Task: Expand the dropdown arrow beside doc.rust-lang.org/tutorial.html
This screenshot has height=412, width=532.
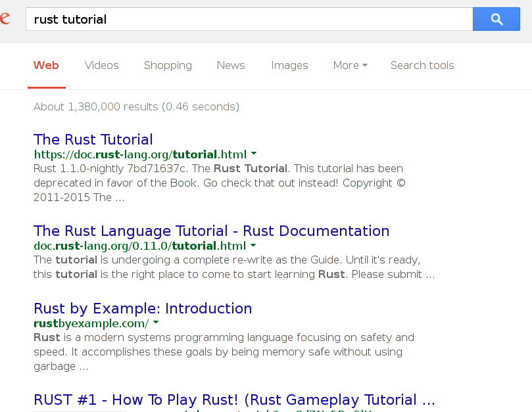Action: pos(254,154)
